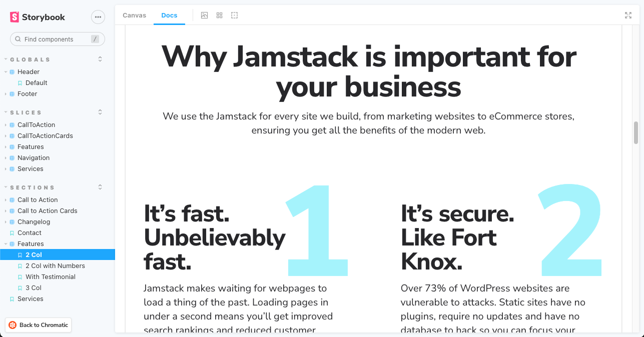
Task: Click the CallToAction component grid icon
Action: pyautogui.click(x=12, y=125)
